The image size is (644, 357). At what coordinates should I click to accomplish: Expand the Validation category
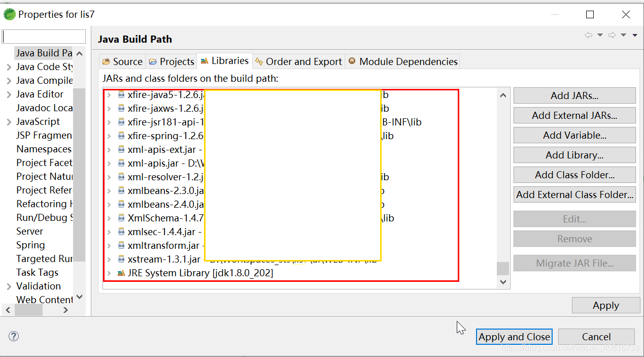tap(9, 286)
